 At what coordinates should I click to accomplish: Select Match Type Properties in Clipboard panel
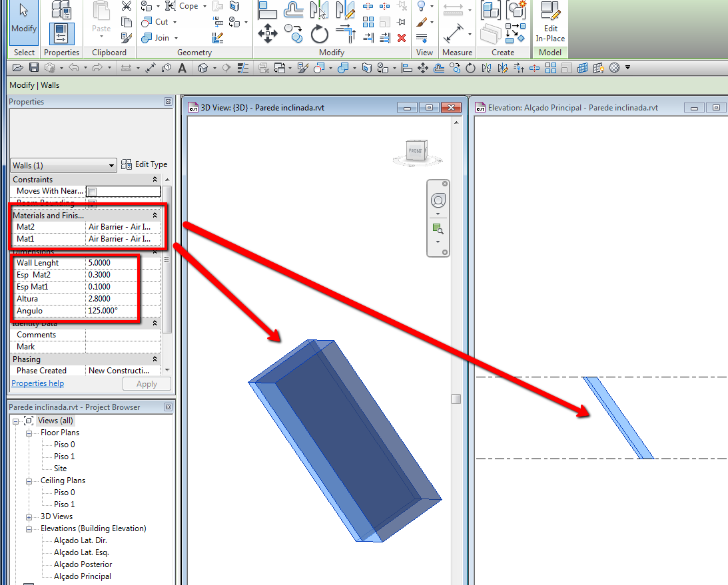127,37
